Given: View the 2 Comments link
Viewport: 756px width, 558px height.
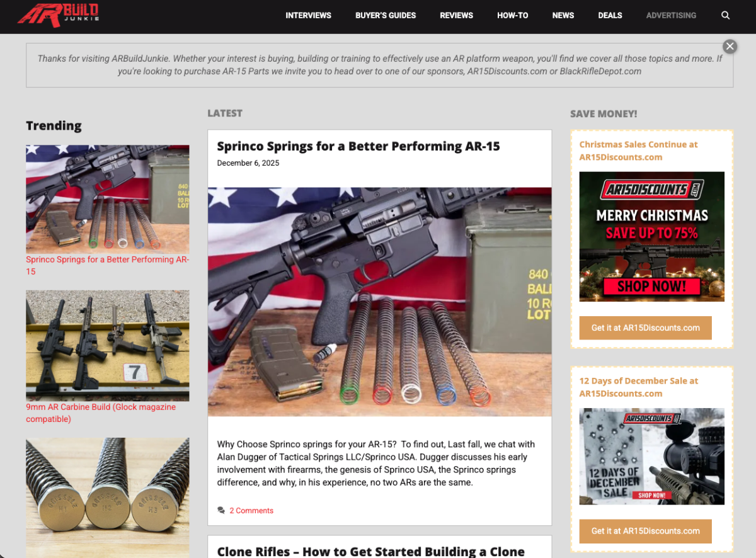Looking at the screenshot, I should coord(251,511).
